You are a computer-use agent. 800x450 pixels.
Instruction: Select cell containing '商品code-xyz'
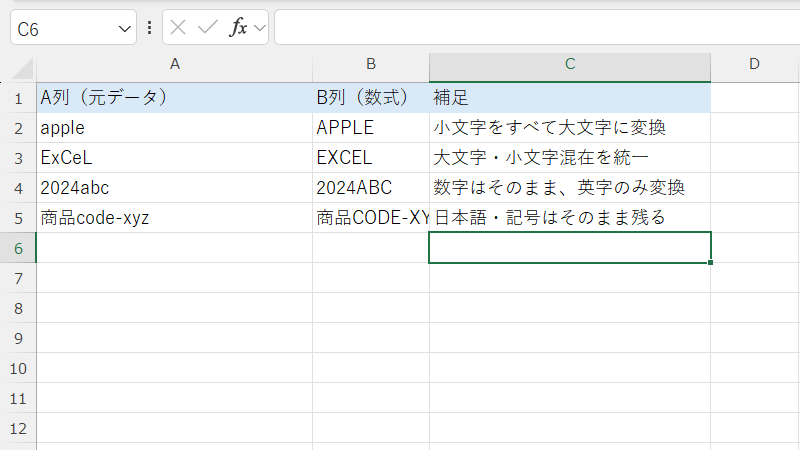click(174, 218)
